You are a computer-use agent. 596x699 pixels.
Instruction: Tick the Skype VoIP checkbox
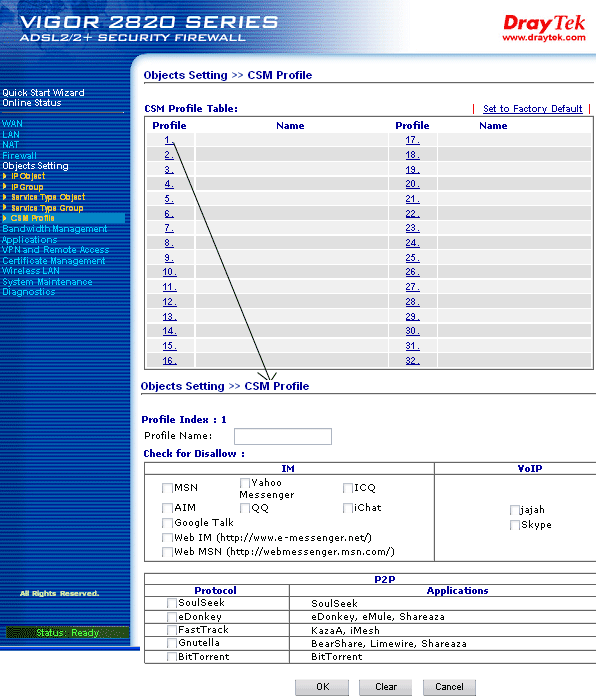pyautogui.click(x=515, y=525)
